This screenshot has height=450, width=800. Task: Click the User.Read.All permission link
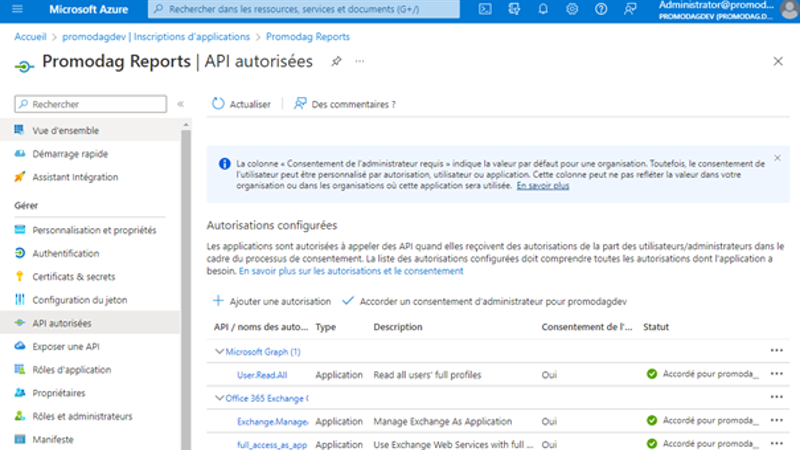click(261, 375)
